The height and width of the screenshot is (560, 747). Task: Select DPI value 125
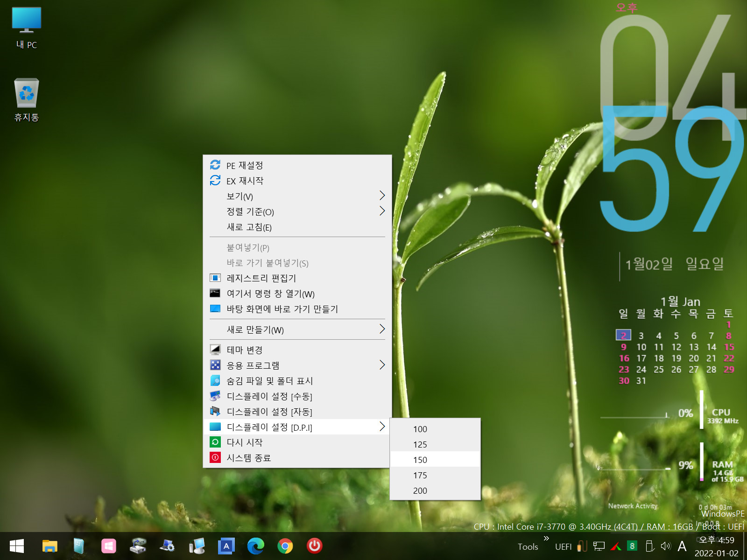(x=435, y=444)
